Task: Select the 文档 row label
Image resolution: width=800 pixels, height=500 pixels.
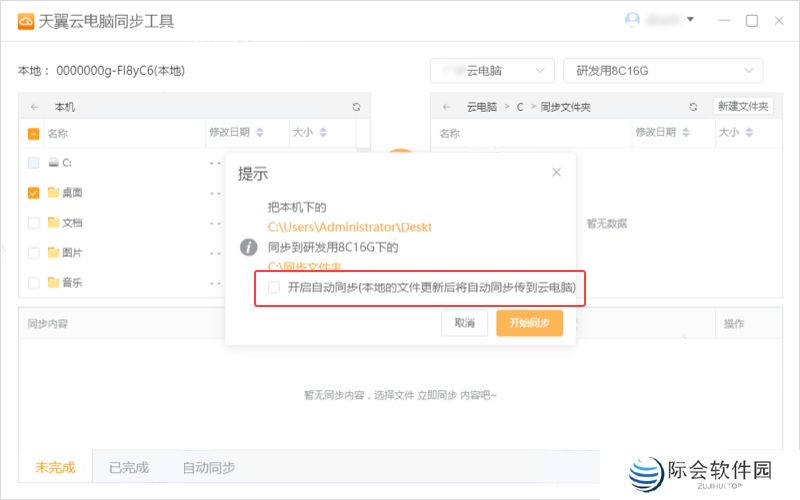Action: pos(72,223)
